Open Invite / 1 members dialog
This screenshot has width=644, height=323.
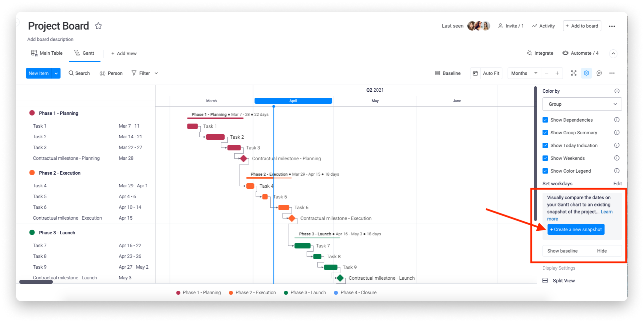point(511,26)
